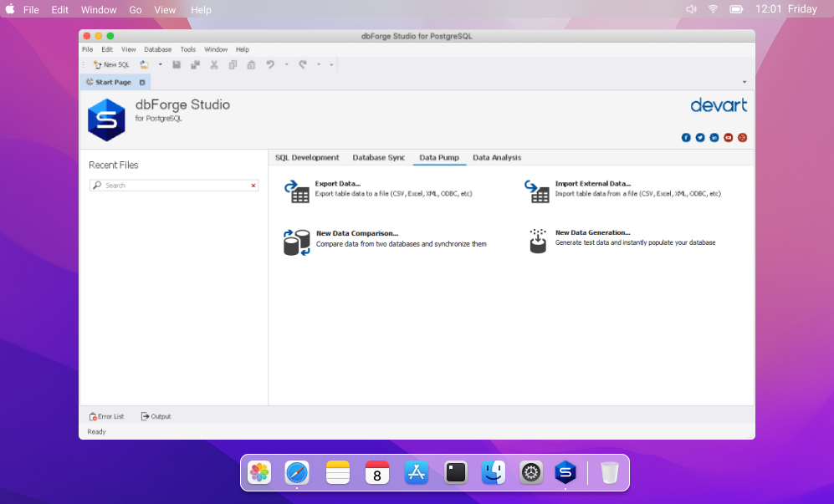Image resolution: width=834 pixels, height=504 pixels.
Task: Open the Redo history dropdown arrow
Action: click(x=319, y=65)
